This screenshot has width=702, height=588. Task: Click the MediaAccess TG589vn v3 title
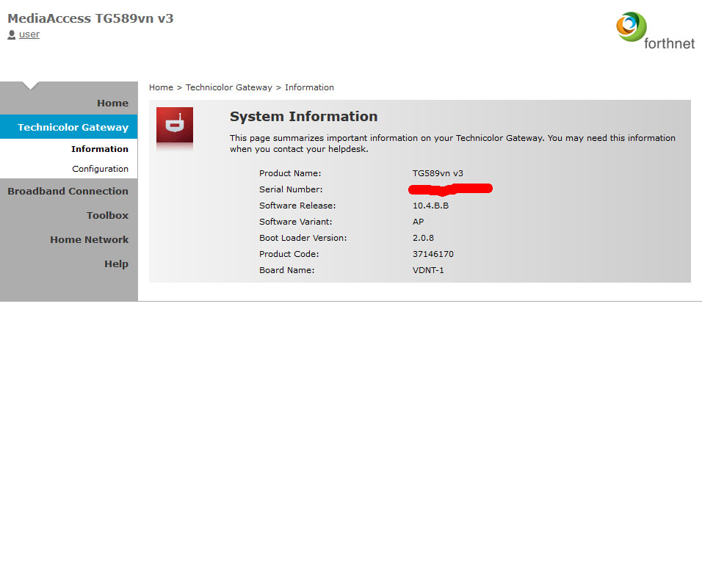(90, 18)
